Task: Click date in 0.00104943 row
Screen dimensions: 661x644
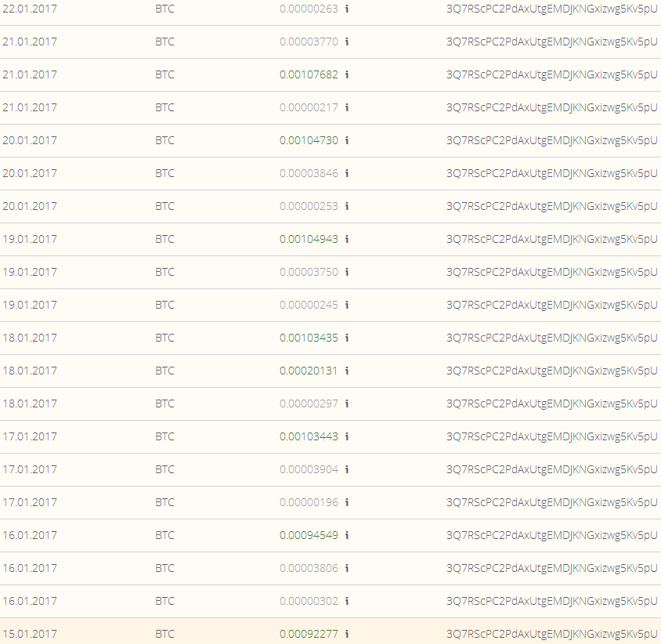Action: pyautogui.click(x=30, y=239)
